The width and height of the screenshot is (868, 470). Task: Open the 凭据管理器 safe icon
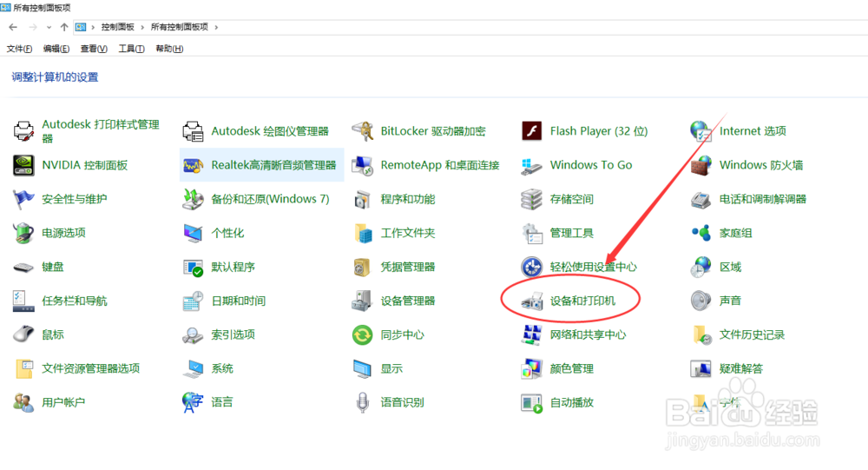(363, 268)
